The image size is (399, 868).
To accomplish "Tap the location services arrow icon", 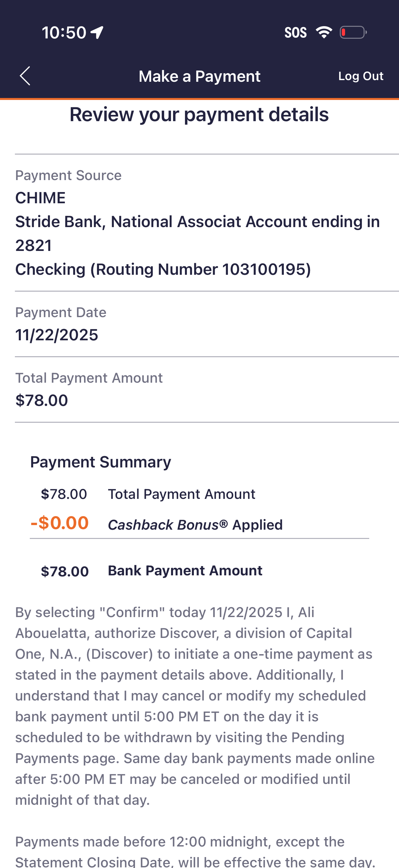I will point(97,33).
